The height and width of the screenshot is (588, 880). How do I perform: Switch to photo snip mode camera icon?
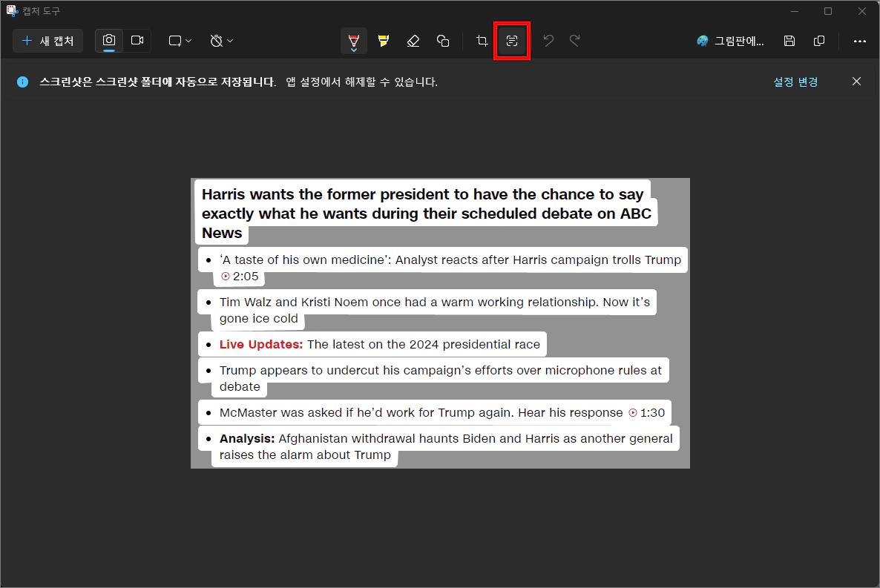click(109, 41)
